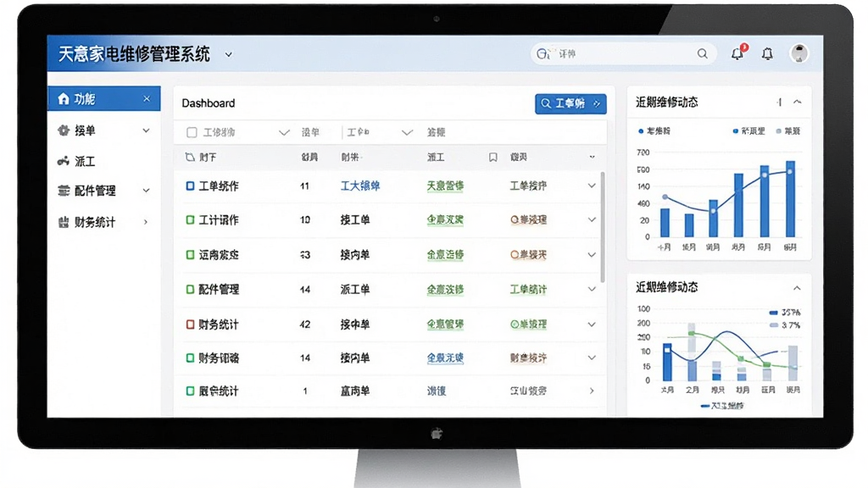The width and height of the screenshot is (868, 488).
Task: Toggle the red checkbox of the 财务统计 table row
Action: coord(190,324)
